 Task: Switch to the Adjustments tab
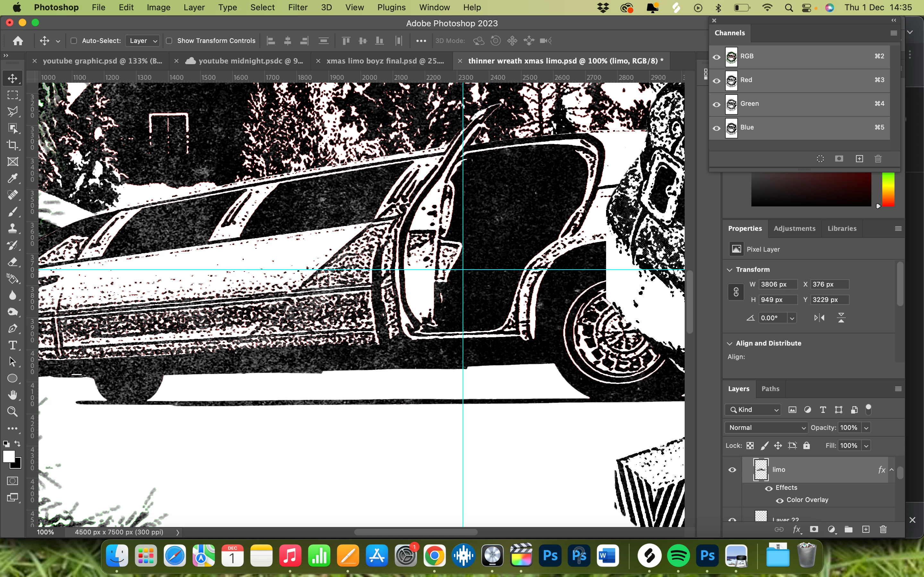[x=794, y=228]
